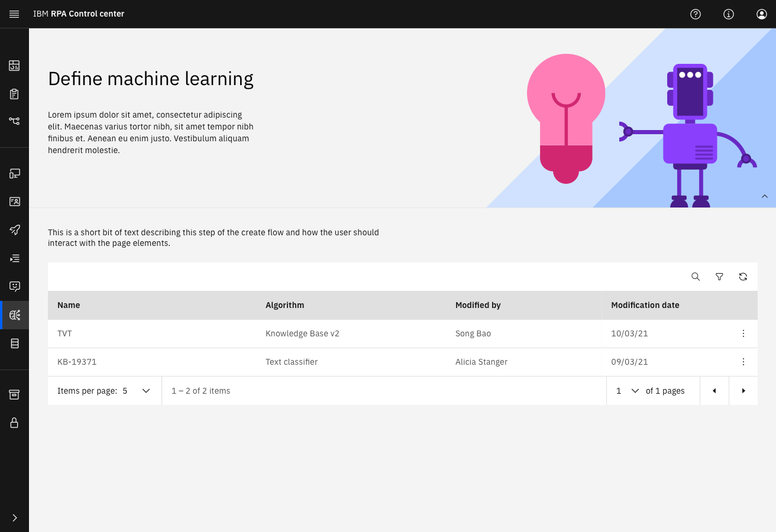Viewport: 776px width, 532px height.
Task: Open overflow menu for KB-19371 row
Action: tap(743, 362)
